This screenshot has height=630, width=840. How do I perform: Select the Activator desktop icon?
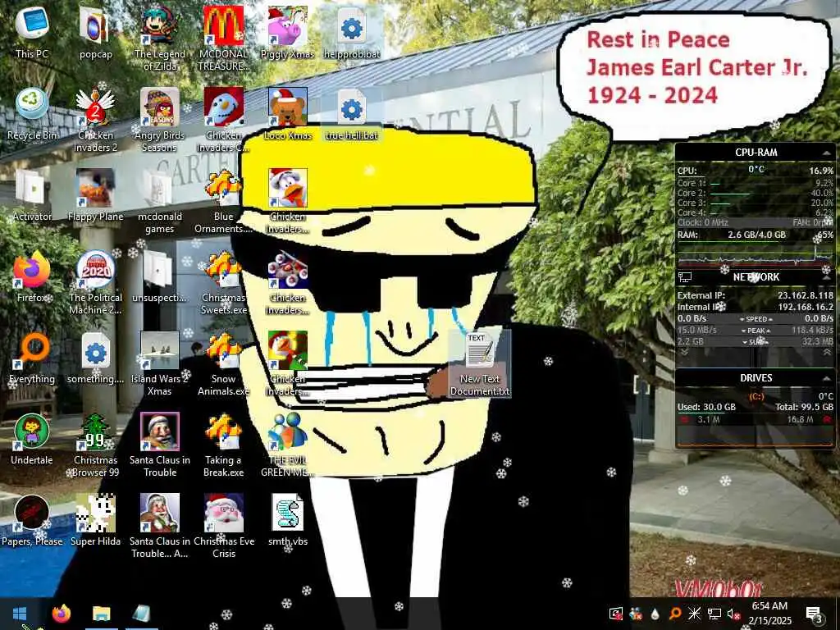coord(32,195)
